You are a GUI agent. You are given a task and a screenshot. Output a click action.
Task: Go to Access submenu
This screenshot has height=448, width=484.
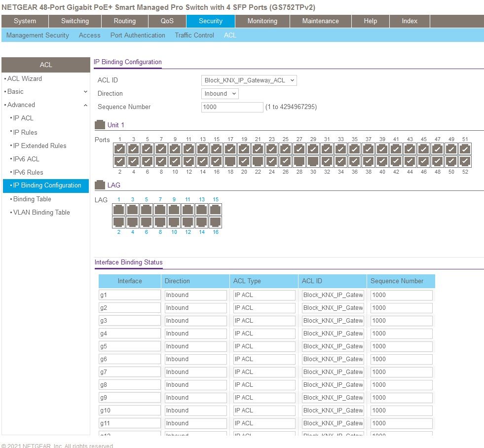[89, 35]
